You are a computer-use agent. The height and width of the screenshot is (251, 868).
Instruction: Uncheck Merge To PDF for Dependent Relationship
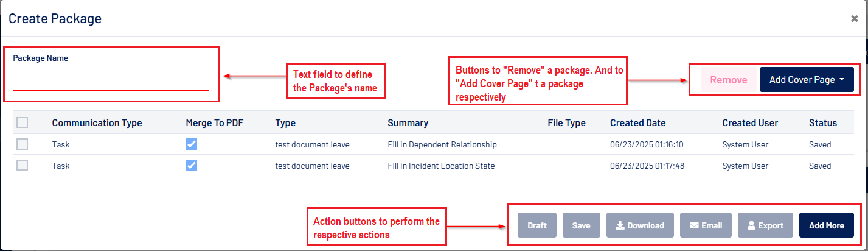[x=191, y=145]
